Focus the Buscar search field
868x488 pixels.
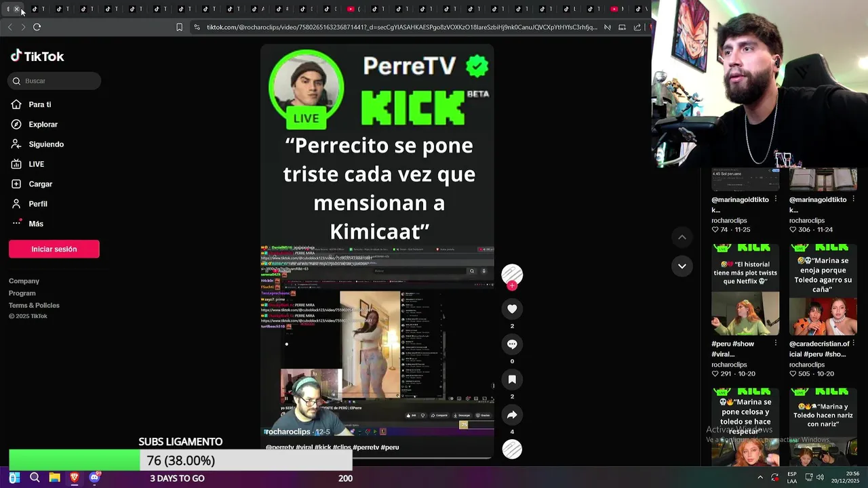click(54, 81)
